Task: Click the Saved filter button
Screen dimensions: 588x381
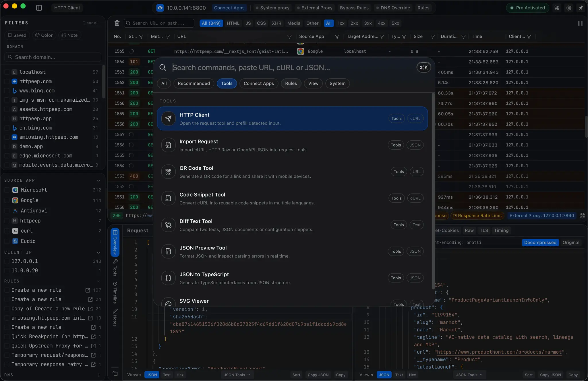Action: click(x=17, y=35)
